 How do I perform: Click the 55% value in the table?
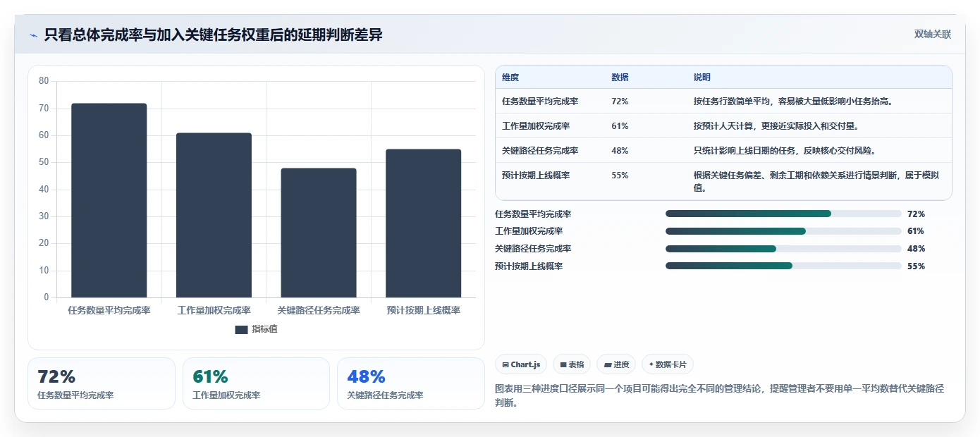click(620, 176)
